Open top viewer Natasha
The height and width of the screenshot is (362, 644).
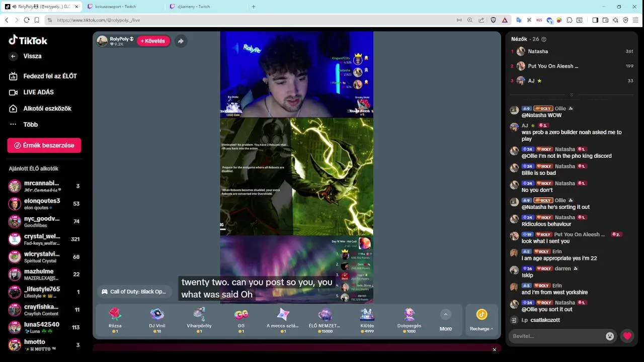[x=572, y=51]
